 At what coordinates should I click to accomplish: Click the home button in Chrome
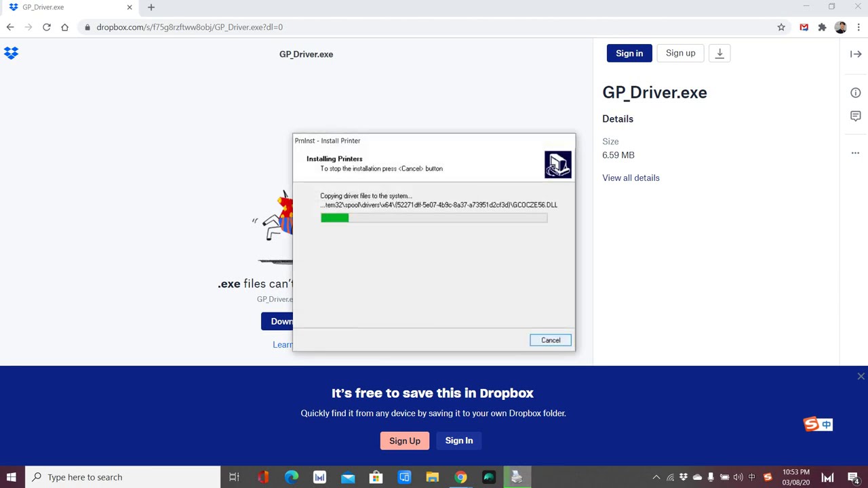coord(64,27)
